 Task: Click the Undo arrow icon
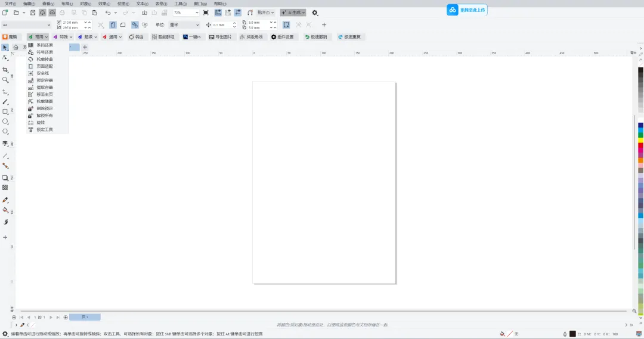point(107,13)
